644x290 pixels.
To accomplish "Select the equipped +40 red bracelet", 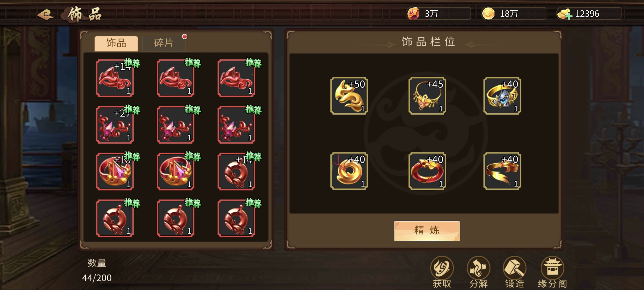I will click(x=427, y=171).
